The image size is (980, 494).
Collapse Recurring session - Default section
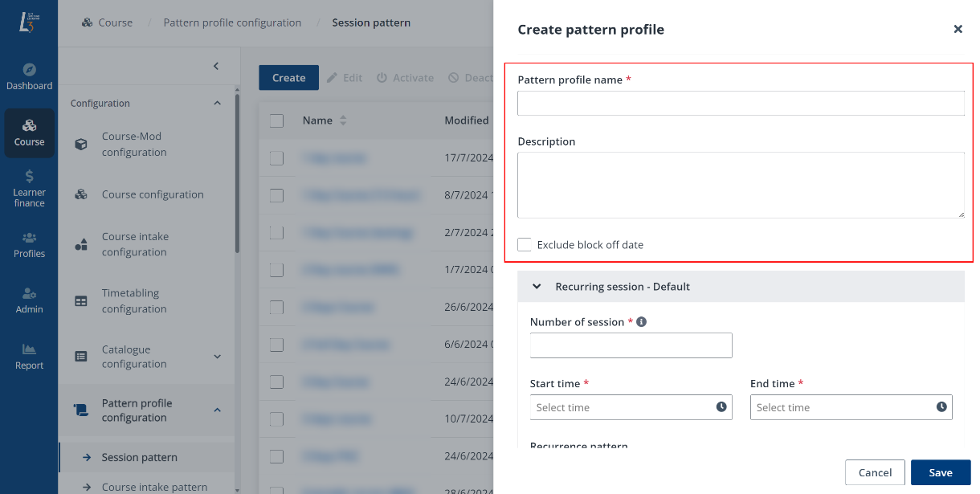pos(537,287)
